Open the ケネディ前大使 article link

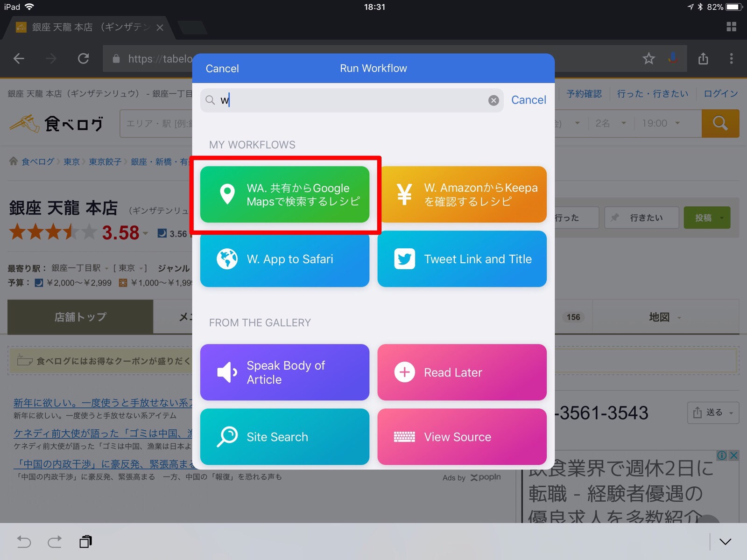tap(103, 433)
